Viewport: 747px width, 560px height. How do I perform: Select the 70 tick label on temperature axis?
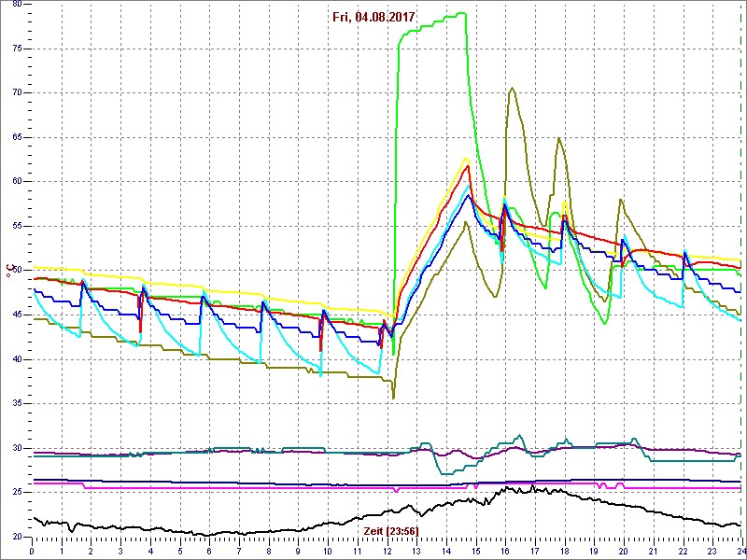17,92
